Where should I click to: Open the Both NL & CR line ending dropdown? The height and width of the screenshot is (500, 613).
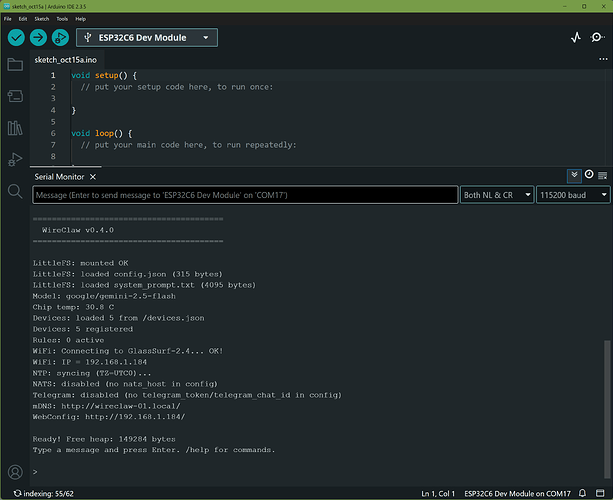[497, 195]
